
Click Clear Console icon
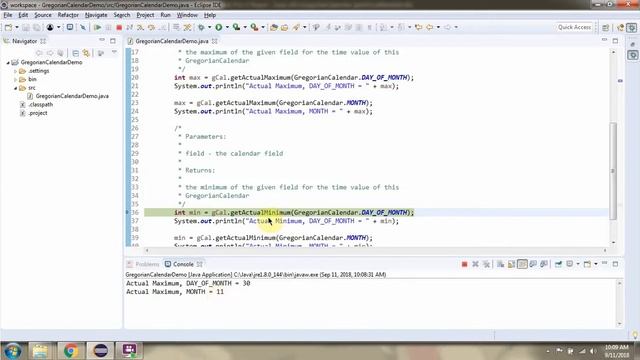(500, 264)
